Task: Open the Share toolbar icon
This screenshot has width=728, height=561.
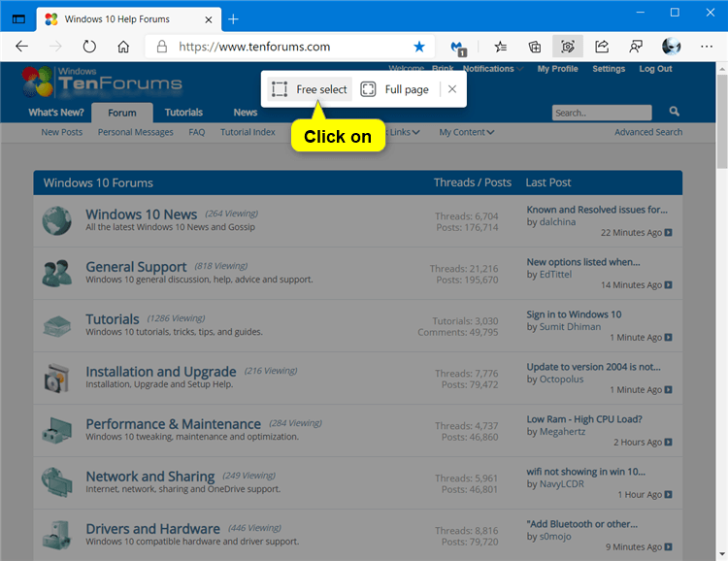Action: click(x=602, y=47)
